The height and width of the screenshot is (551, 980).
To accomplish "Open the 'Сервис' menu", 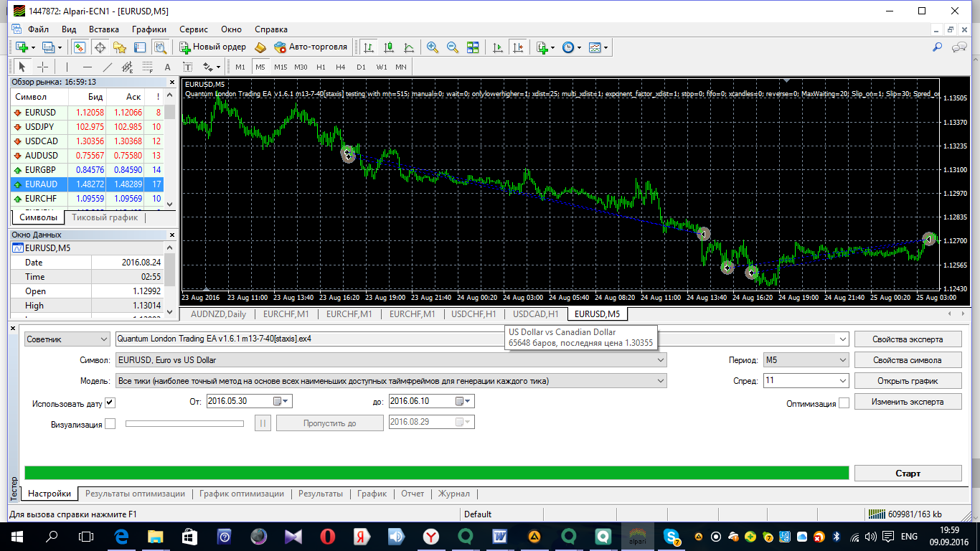I will click(x=194, y=29).
